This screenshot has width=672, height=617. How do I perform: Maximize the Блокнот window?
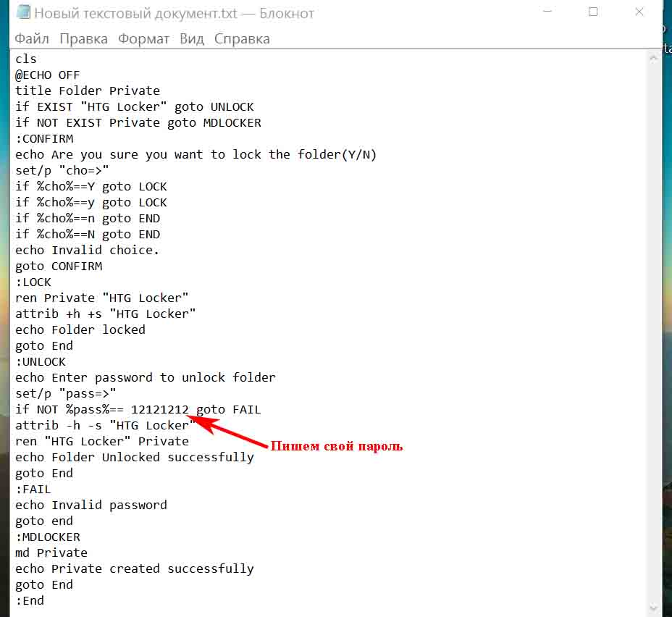(593, 12)
